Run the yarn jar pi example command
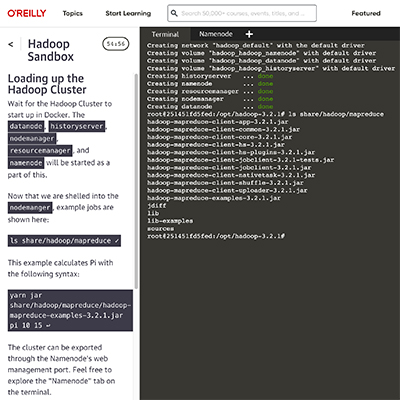This screenshot has height=400, width=400. point(70,310)
